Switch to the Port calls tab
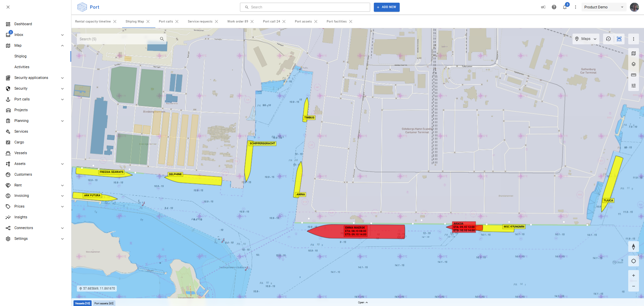Viewport: 644px width, 306px height. coord(166,21)
